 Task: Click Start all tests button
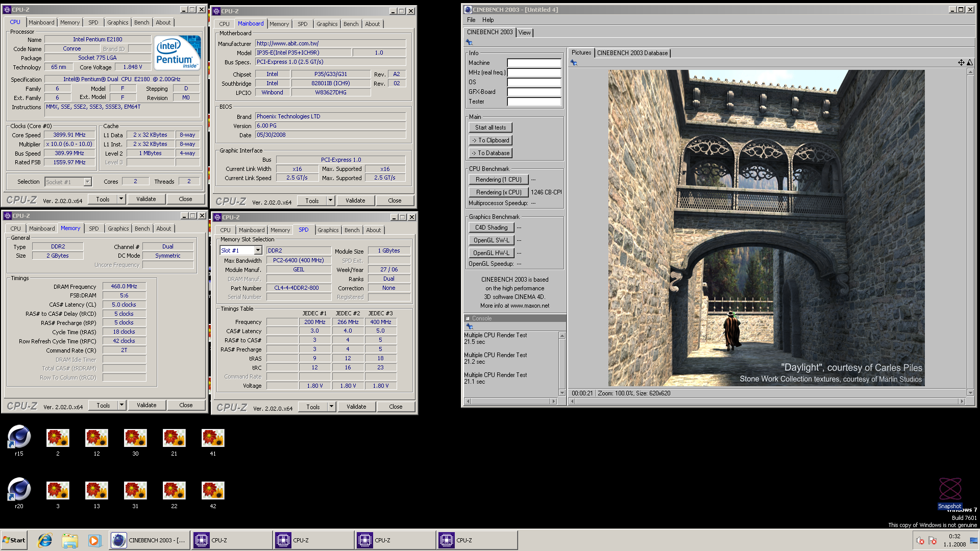[491, 128]
